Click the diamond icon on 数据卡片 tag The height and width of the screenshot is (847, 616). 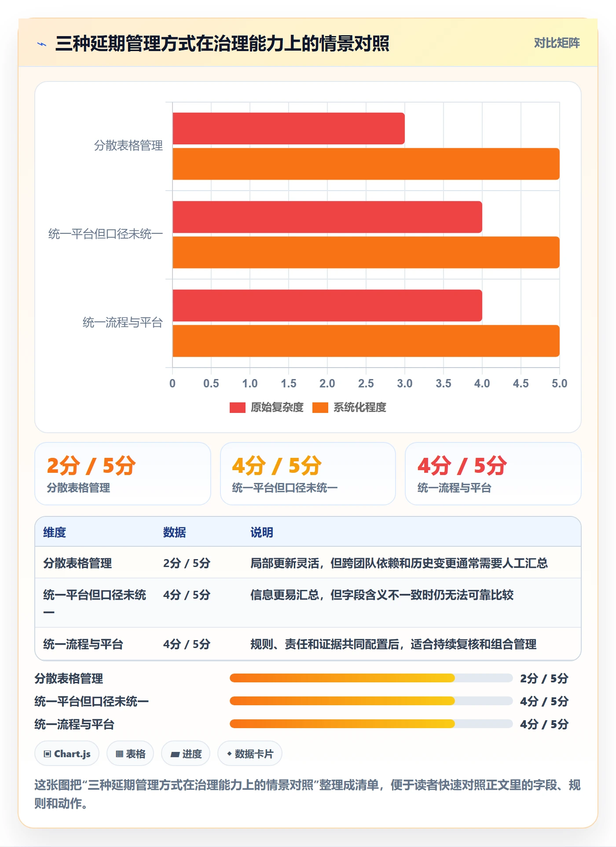coord(229,754)
